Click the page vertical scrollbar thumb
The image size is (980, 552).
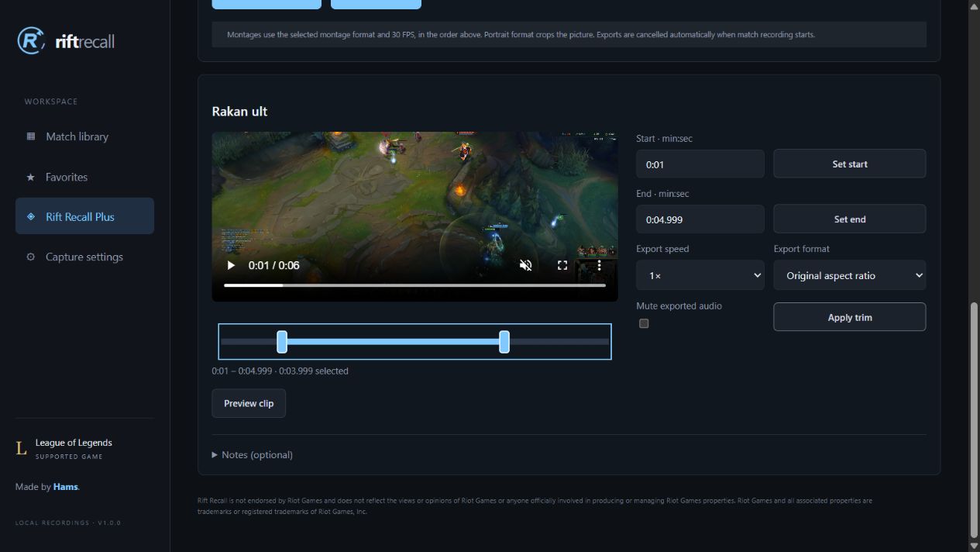(x=974, y=419)
